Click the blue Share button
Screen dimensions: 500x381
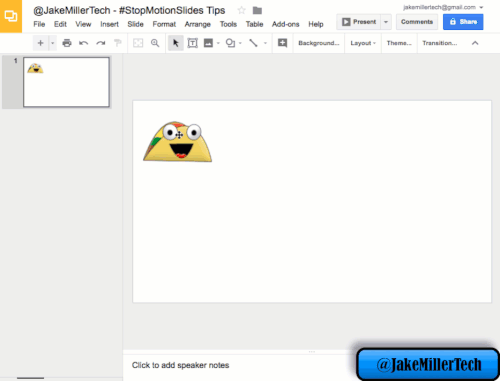click(463, 22)
